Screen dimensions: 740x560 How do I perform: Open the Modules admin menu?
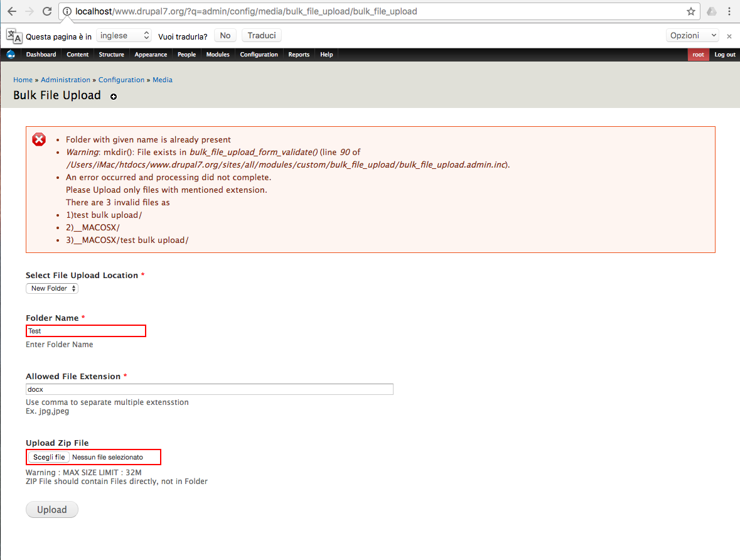coord(218,55)
